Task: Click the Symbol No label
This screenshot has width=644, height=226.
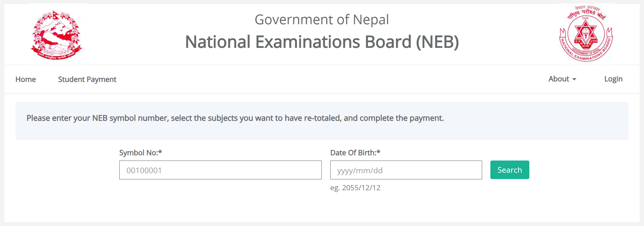Action: point(141,153)
